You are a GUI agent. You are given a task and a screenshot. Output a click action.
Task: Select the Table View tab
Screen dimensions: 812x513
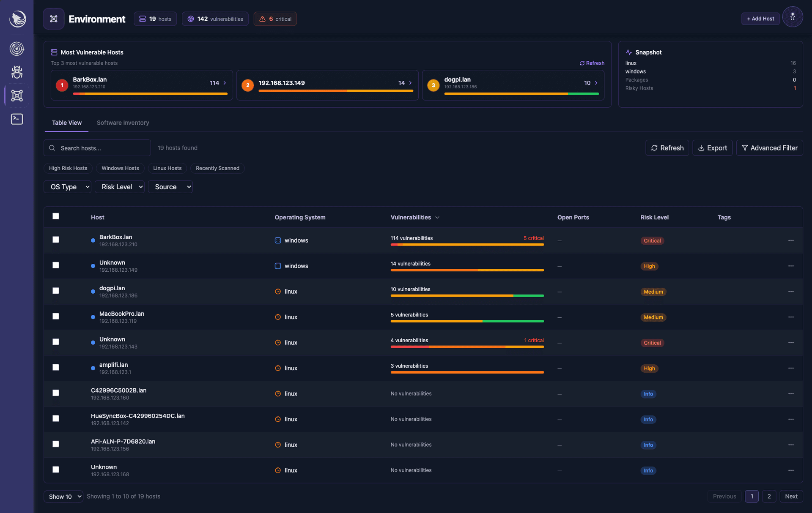coord(66,123)
